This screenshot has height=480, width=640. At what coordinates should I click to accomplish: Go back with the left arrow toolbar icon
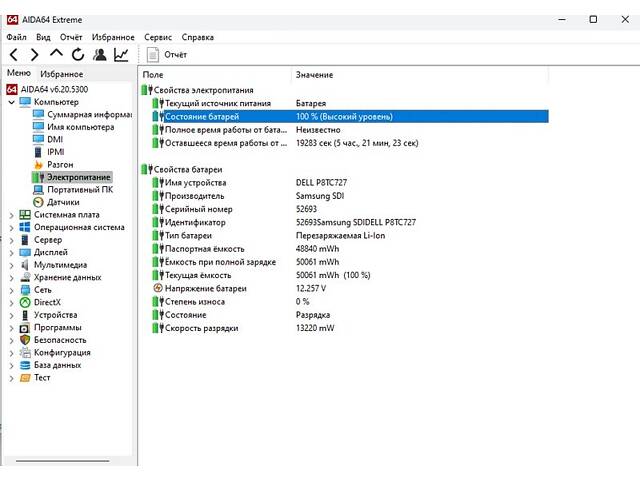(13, 54)
